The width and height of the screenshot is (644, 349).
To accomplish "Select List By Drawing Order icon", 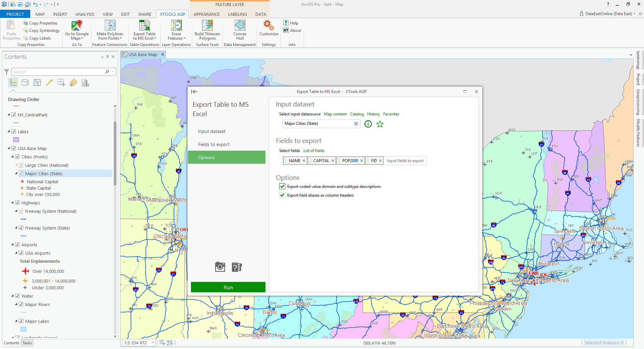I will (13, 83).
